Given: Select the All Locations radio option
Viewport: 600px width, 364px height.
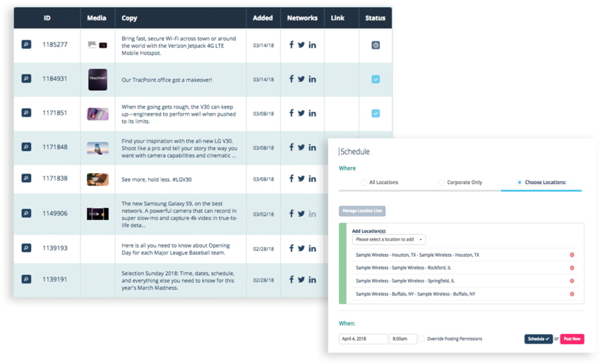Looking at the screenshot, I should point(364,183).
